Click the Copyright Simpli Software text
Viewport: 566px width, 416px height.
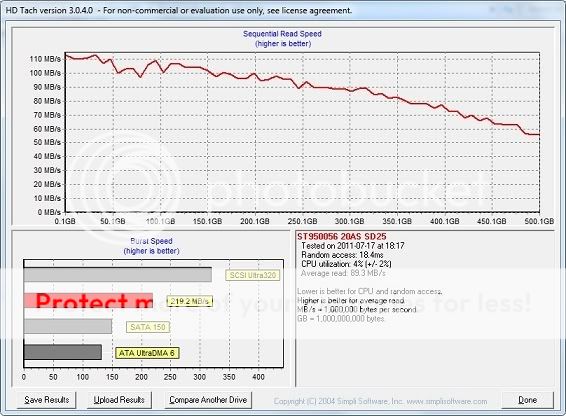pos(380,401)
